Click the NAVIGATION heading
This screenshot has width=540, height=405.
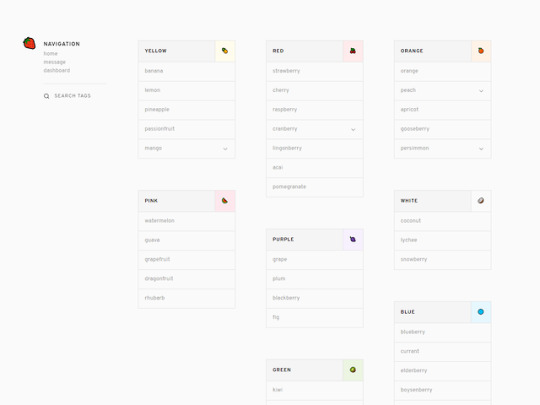click(62, 44)
